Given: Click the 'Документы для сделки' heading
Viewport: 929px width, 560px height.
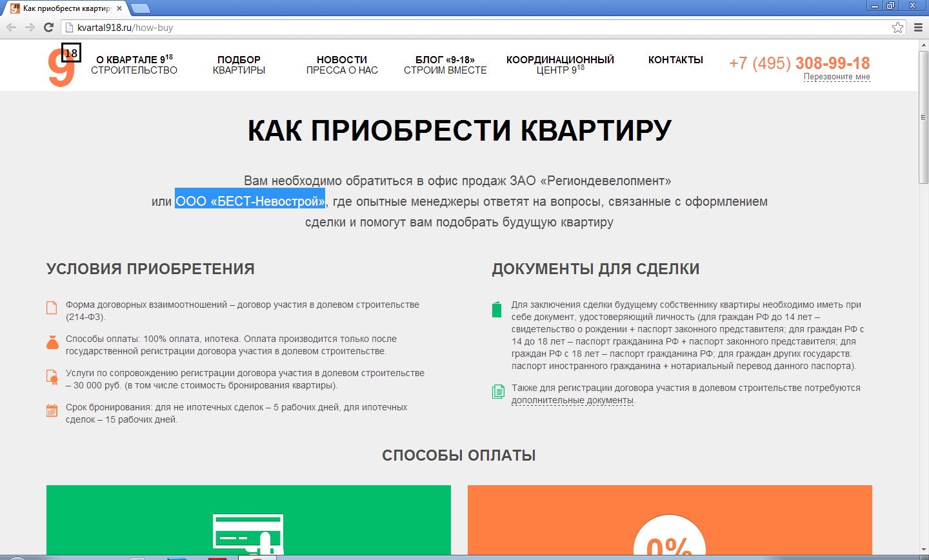Looking at the screenshot, I should click(x=595, y=269).
